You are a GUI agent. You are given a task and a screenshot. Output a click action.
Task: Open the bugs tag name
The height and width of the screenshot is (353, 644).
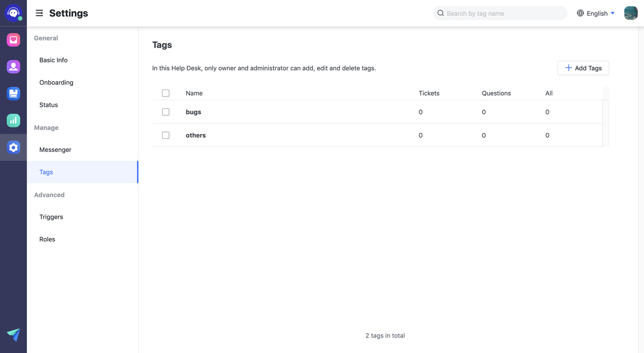(x=193, y=112)
